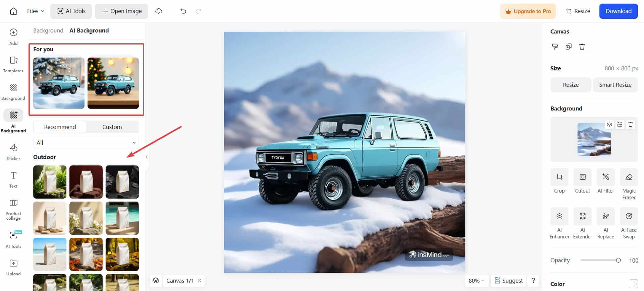Image resolution: width=644 pixels, height=291 pixels.
Task: Select the Cutout tool
Action: tap(582, 177)
